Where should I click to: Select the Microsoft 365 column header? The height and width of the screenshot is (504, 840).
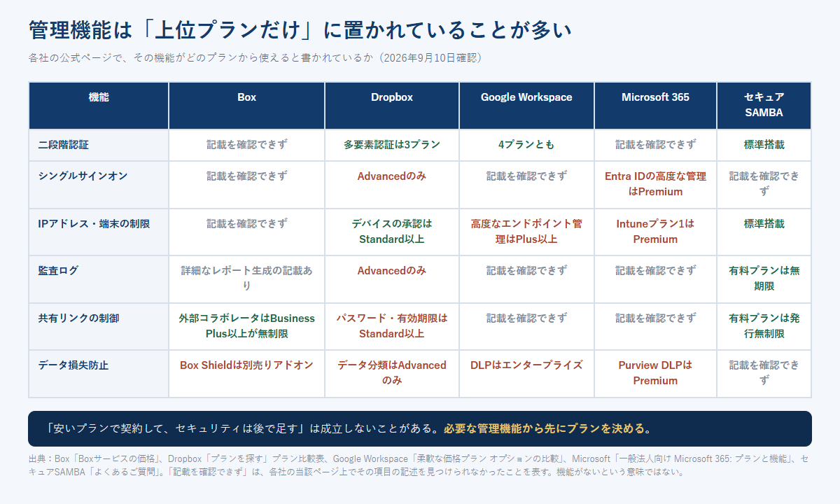[655, 106]
